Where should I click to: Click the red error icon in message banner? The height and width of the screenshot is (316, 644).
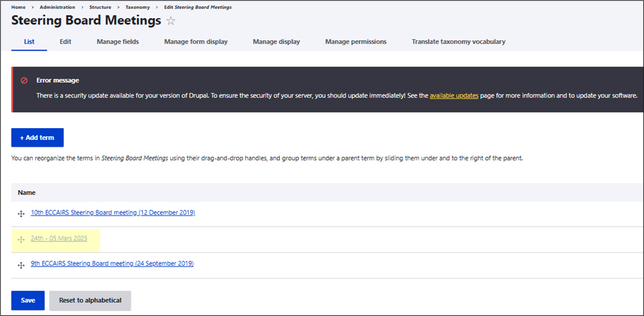[24, 80]
